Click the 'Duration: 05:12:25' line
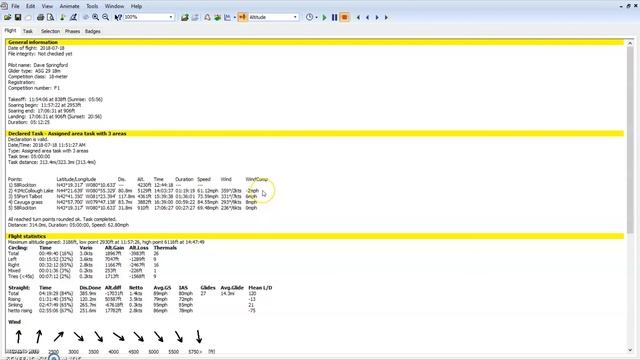This screenshot has height=360, width=640. (x=29, y=122)
